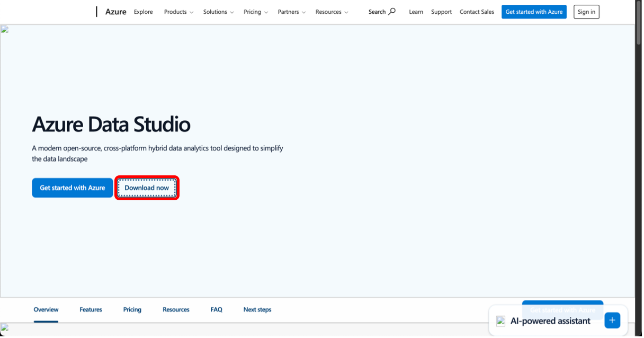The height and width of the screenshot is (338, 644).
Task: Click the search magnifier icon
Action: click(392, 12)
